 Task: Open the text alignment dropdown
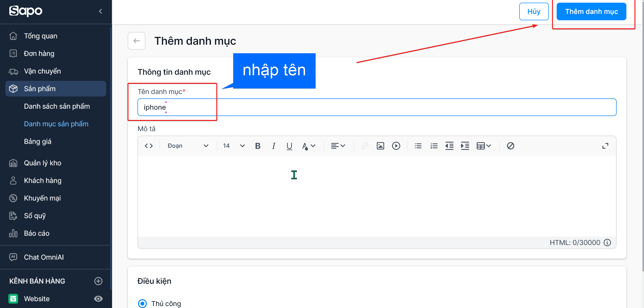338,146
